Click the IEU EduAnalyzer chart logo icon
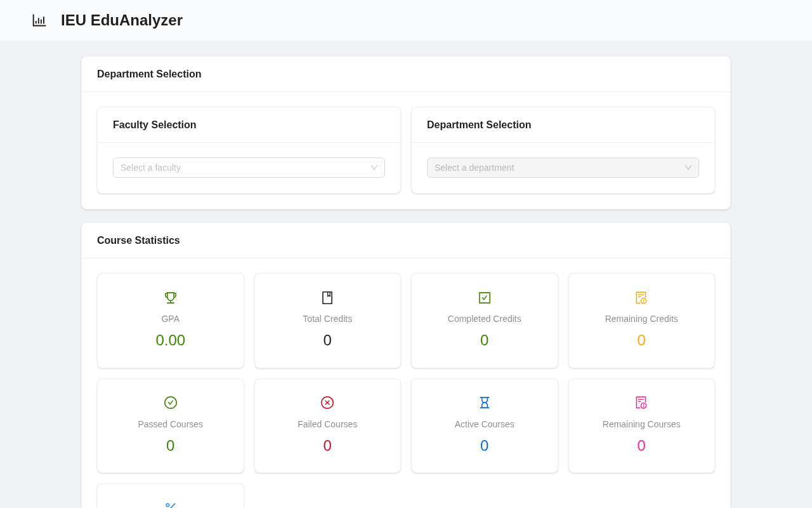Image resolution: width=812 pixels, height=508 pixels. point(39,20)
